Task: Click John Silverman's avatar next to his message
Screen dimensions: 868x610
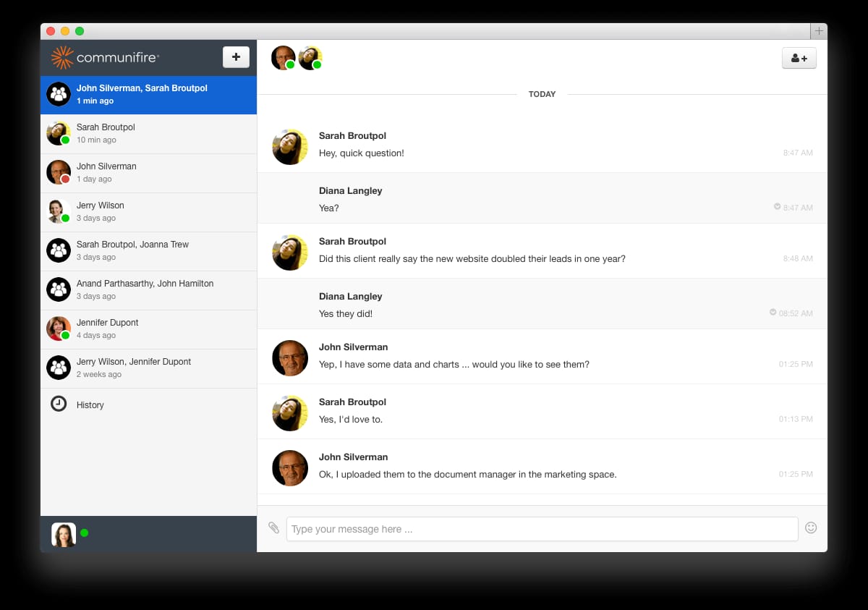Action: point(289,357)
